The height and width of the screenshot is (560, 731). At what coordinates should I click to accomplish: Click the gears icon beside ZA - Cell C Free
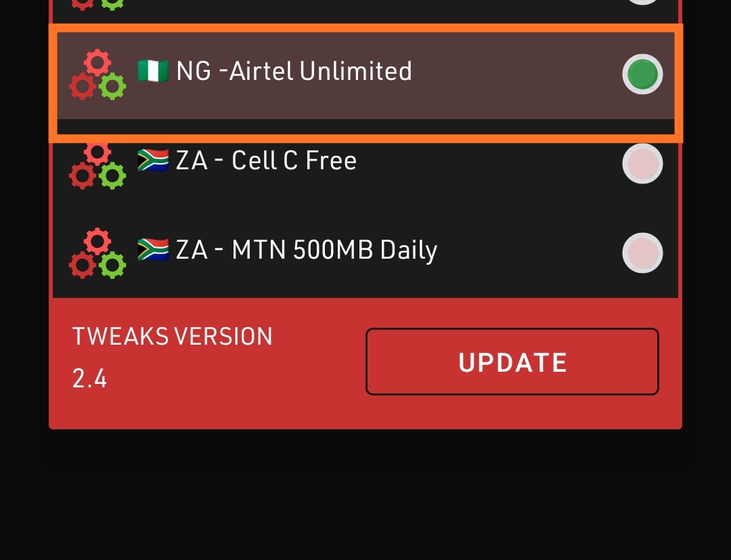pyautogui.click(x=97, y=165)
